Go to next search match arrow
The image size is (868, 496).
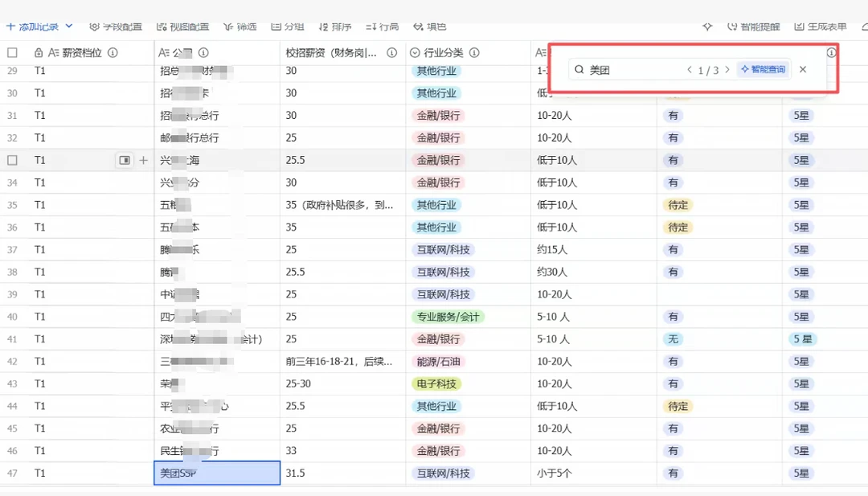(727, 70)
